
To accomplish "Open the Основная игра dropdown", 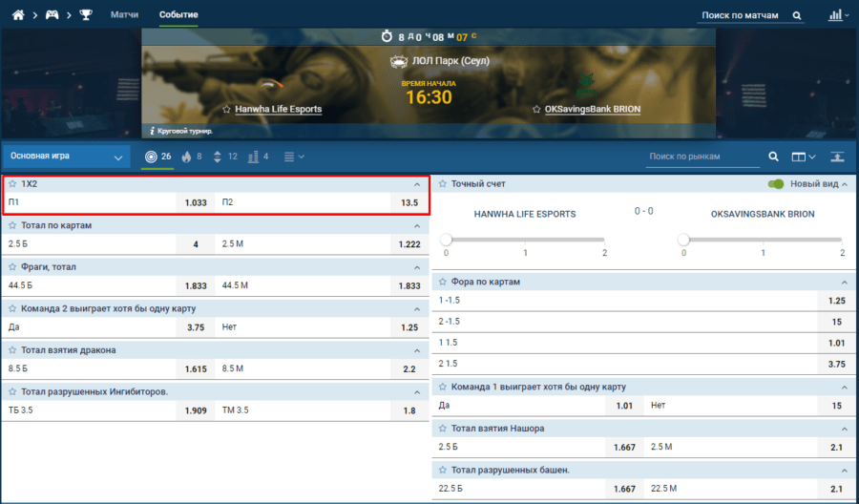I will tap(67, 157).
